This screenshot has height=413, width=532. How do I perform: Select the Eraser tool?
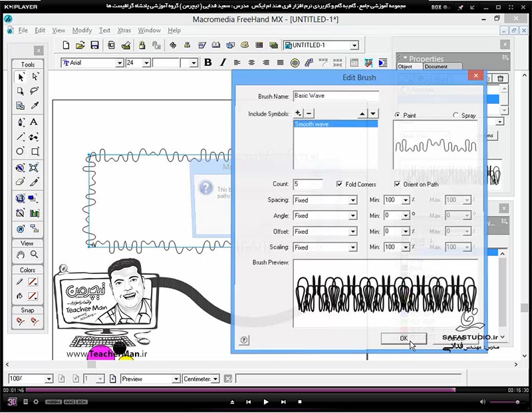tap(21, 182)
